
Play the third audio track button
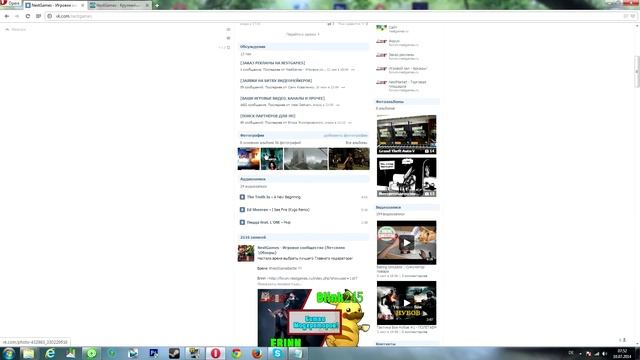click(242, 222)
